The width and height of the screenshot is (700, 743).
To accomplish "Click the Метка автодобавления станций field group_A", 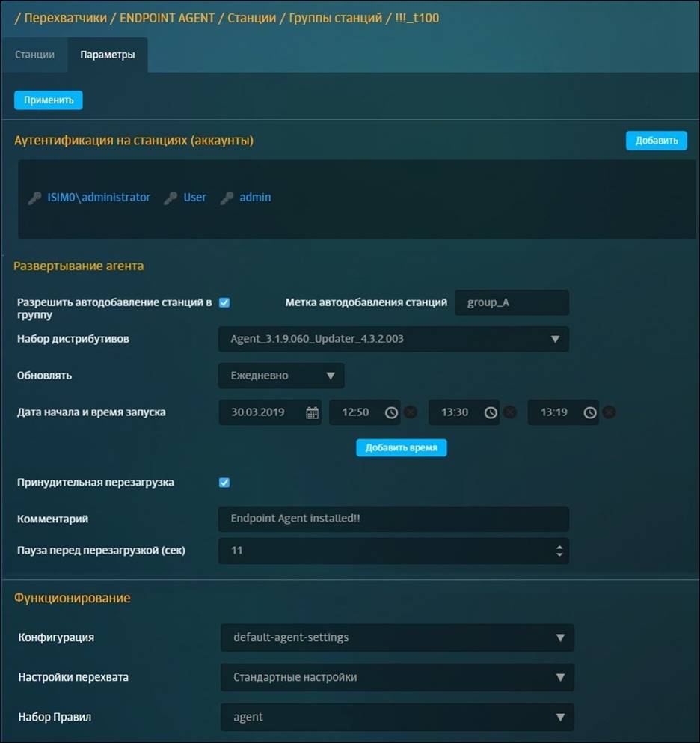I will [x=512, y=302].
